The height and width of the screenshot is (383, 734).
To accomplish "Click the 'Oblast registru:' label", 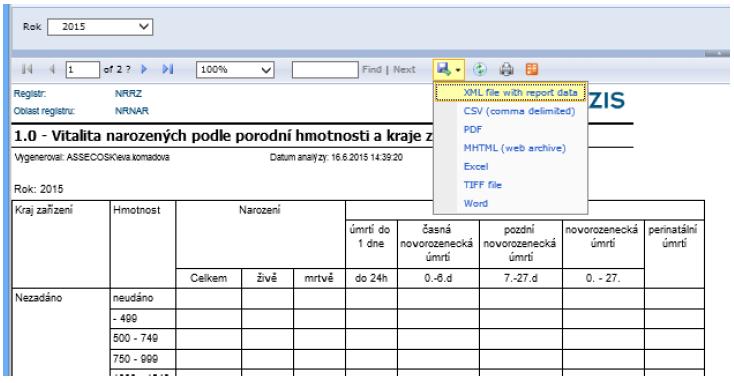I will point(44,111).
